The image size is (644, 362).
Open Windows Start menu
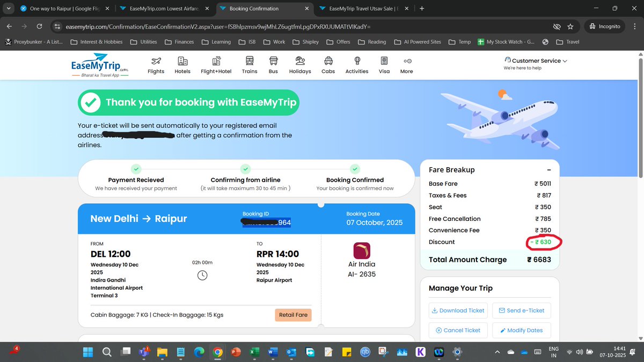[x=87, y=352]
